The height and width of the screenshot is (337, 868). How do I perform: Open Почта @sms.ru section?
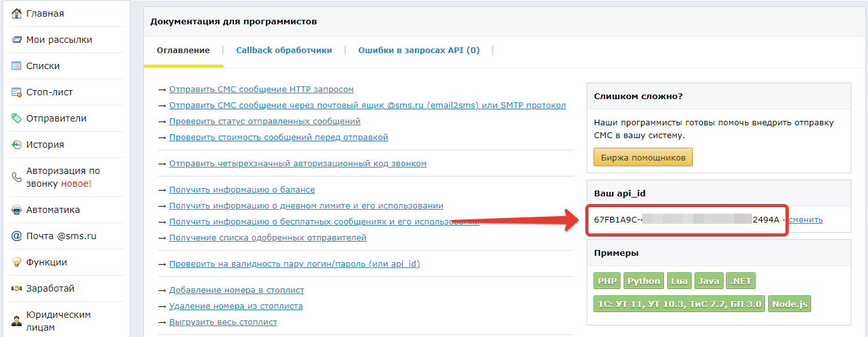pyautogui.click(x=61, y=236)
